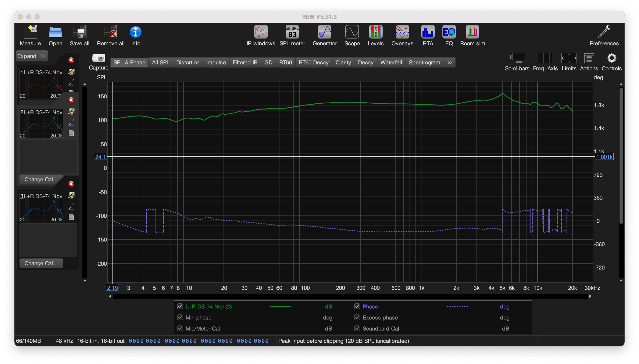Viewport: 639px width, 364px height.
Task: Remove measurement 3 with its red X
Action: tap(71, 184)
